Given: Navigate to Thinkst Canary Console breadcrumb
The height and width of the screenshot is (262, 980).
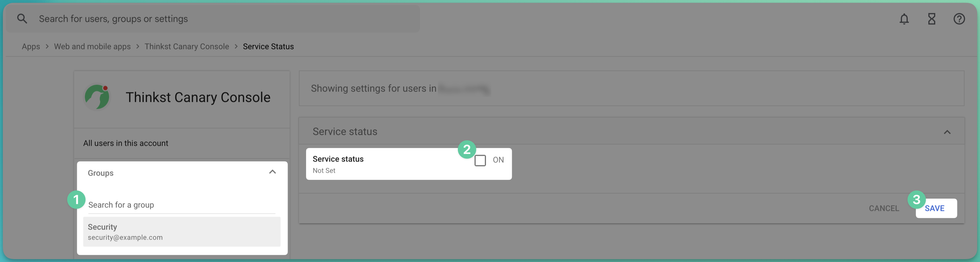Looking at the screenshot, I should 186,46.
